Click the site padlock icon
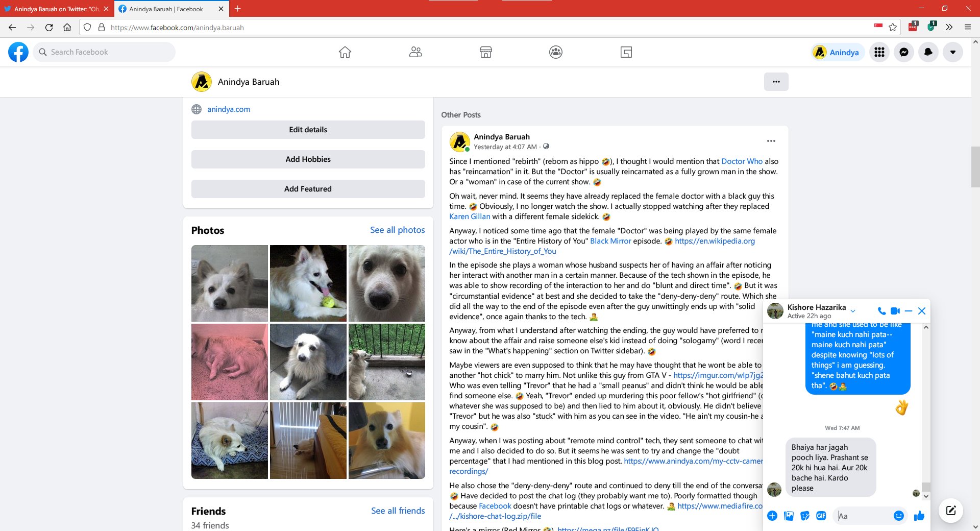This screenshot has width=980, height=531. pyautogui.click(x=101, y=28)
